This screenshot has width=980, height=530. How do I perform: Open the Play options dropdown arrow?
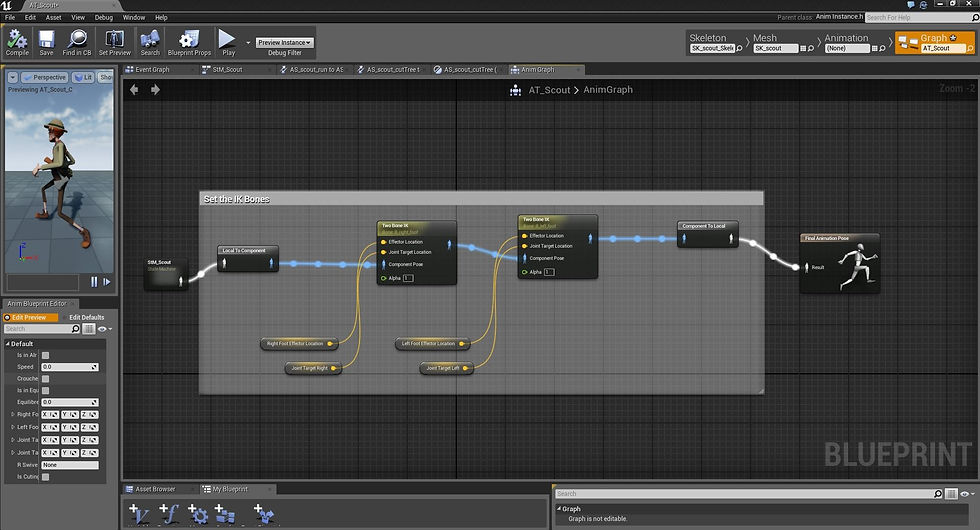(x=248, y=42)
